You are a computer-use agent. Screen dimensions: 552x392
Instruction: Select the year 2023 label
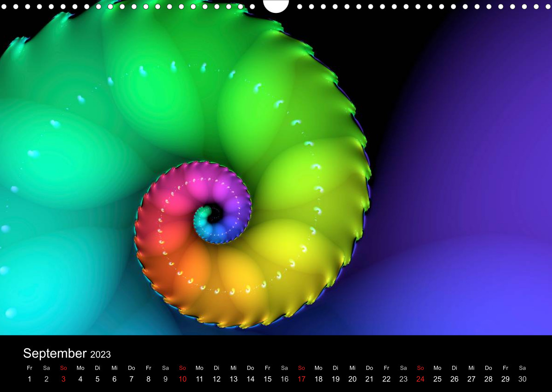[x=100, y=354]
